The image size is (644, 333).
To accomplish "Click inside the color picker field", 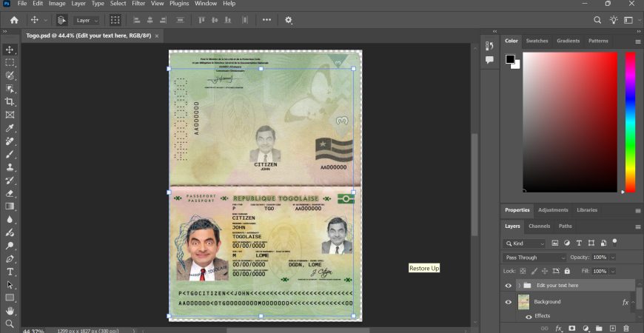I will click(570, 122).
